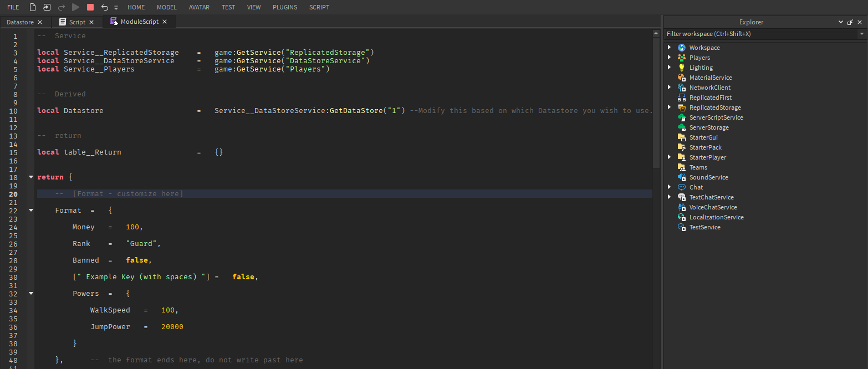
Task: Expand the StarterPlayer tree node
Action: click(x=670, y=157)
